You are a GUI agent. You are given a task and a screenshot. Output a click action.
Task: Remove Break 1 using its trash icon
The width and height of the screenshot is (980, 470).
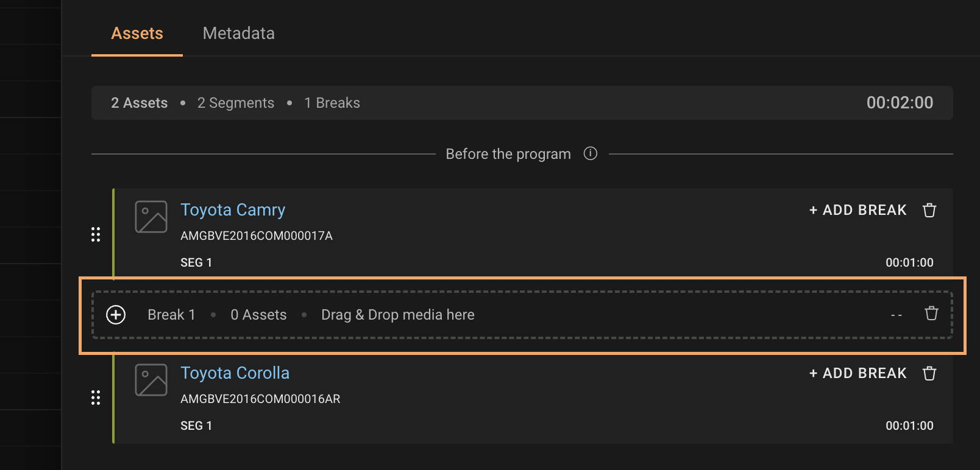tap(931, 314)
